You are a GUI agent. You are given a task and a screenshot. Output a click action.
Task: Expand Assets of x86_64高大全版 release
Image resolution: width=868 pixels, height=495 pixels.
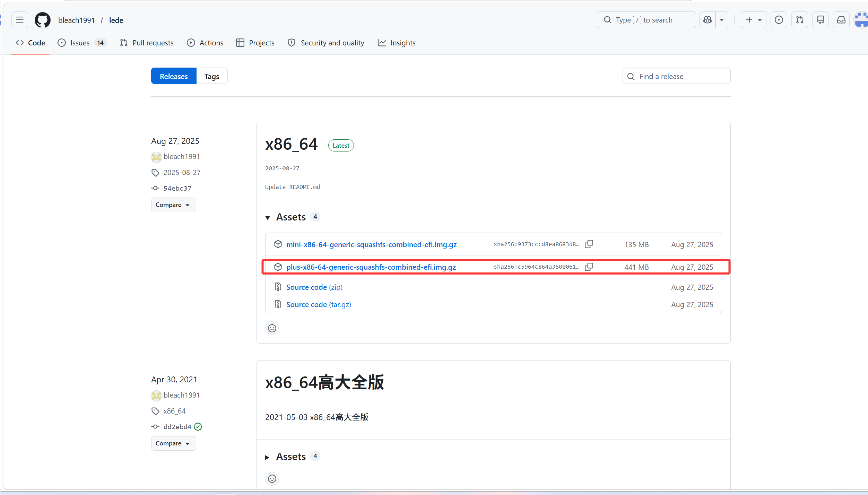click(x=268, y=457)
